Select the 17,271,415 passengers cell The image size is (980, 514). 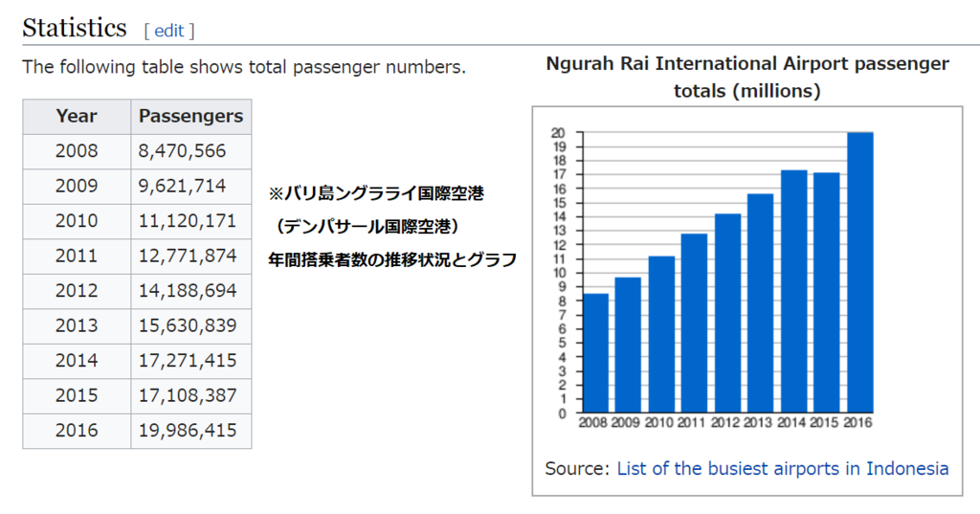click(190, 362)
